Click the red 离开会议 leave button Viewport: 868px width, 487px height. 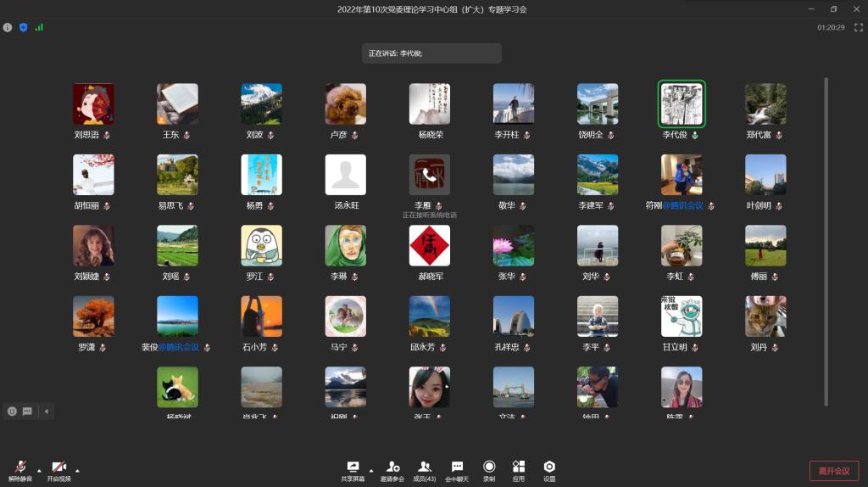[x=834, y=471]
